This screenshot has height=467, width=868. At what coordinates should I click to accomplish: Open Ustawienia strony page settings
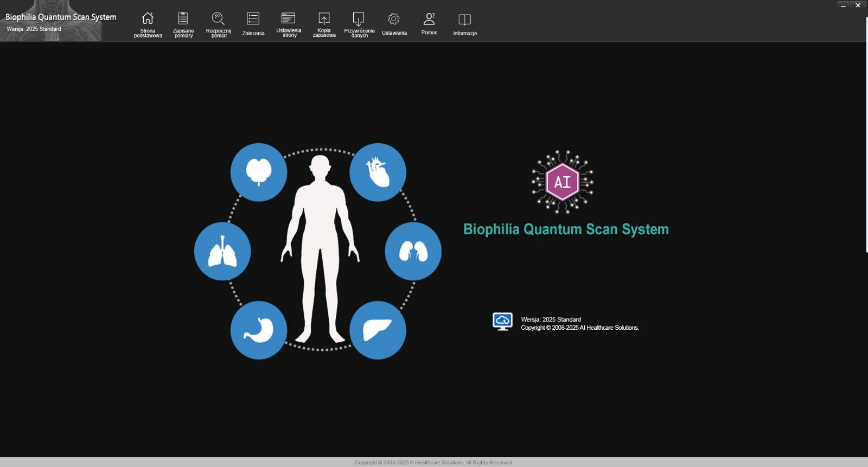pos(289,20)
